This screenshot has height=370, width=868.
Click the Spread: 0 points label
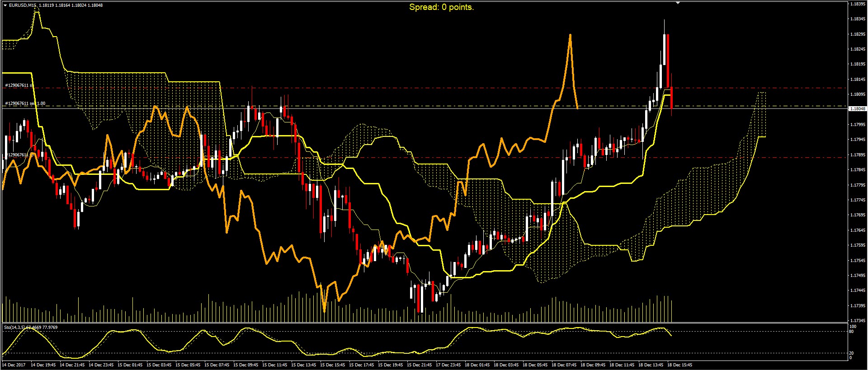click(441, 7)
